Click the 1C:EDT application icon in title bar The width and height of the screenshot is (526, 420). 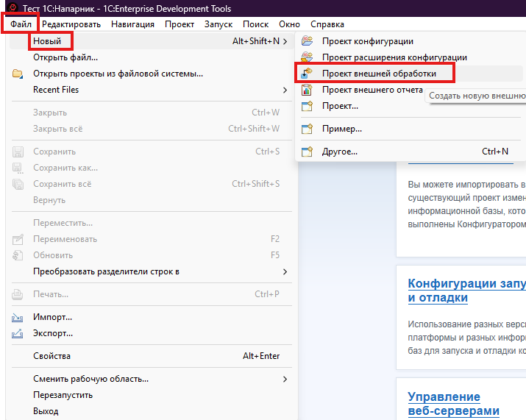13,8
